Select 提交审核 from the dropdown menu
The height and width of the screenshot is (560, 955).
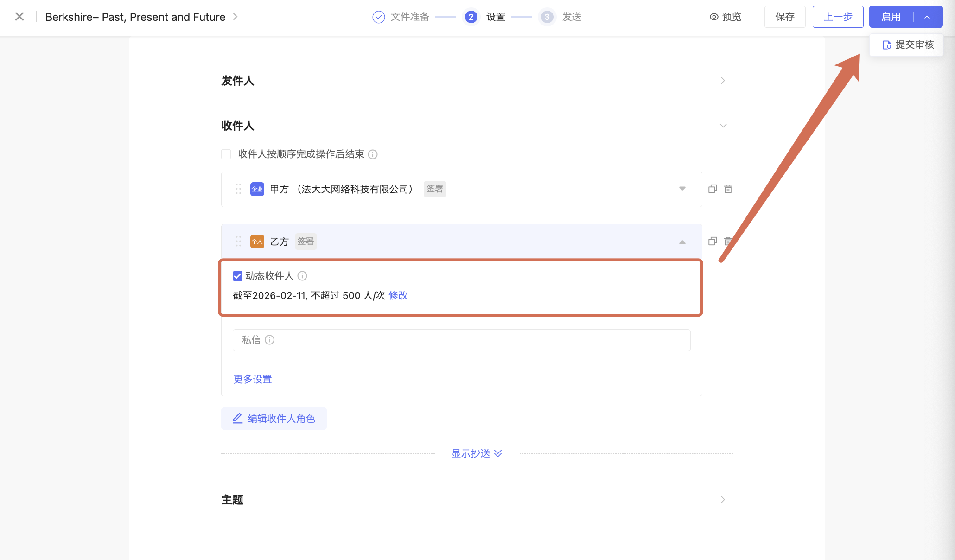pos(908,45)
